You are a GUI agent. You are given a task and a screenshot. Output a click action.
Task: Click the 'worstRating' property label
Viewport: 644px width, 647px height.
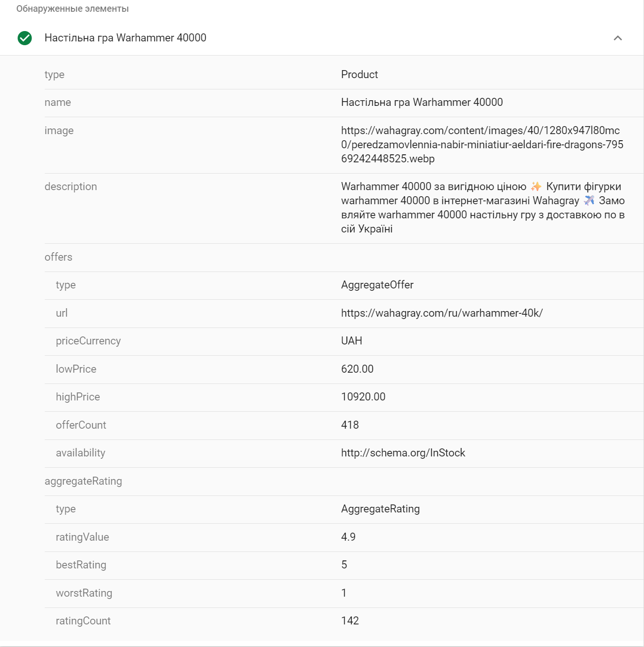[x=84, y=593]
